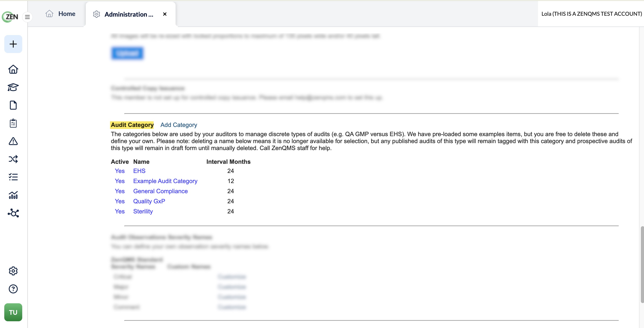This screenshot has width=644, height=328.
Task: Click the 24 interval value for General Compliance
Action: click(231, 191)
